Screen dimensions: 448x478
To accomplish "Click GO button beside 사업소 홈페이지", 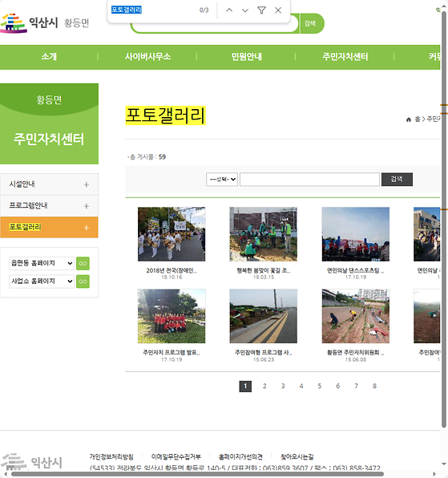I will pos(83,282).
